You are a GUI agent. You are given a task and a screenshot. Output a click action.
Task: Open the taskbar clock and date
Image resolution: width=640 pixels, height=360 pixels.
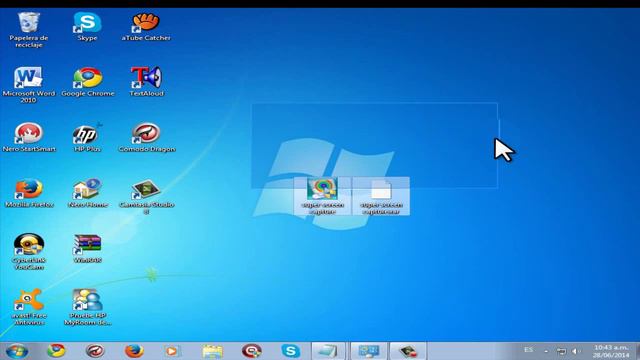click(611, 351)
